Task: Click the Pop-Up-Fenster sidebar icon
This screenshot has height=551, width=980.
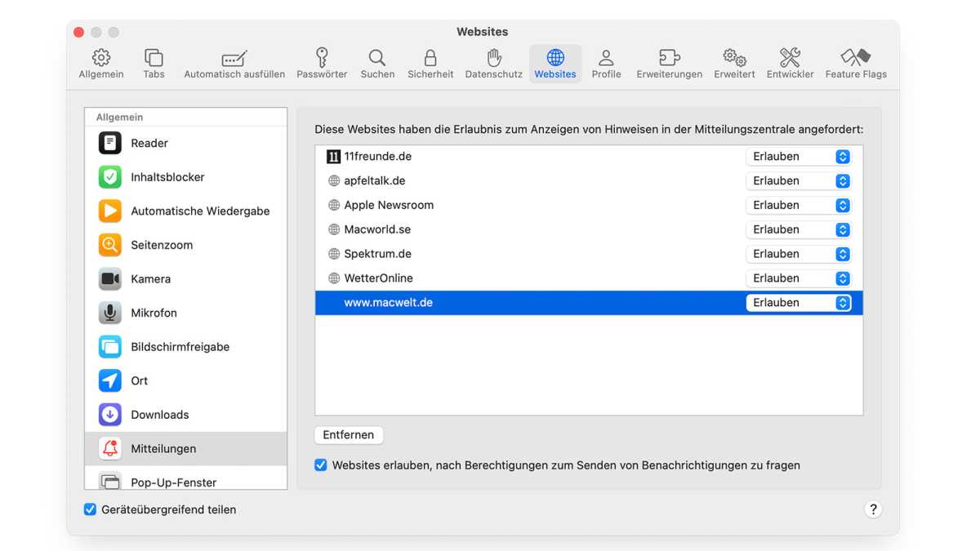Action: point(110,481)
